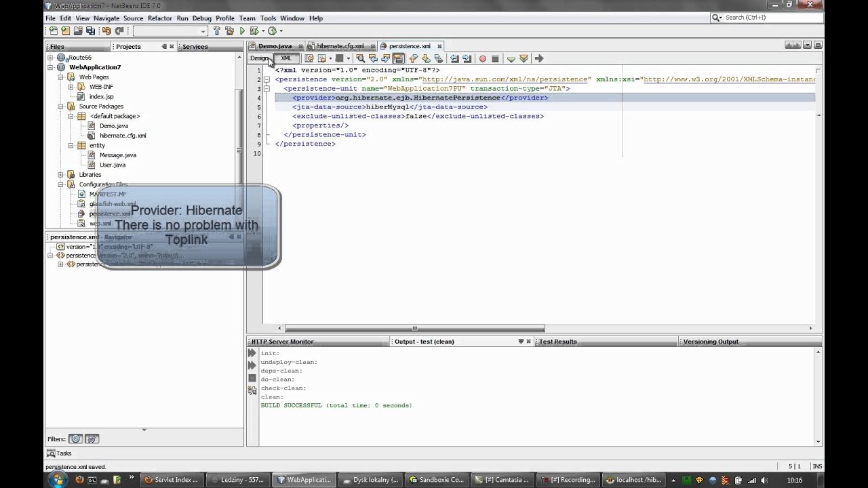Image resolution: width=868 pixels, height=488 pixels.
Task: Click the Find Next Occurrence editor icon
Action: 385,58
